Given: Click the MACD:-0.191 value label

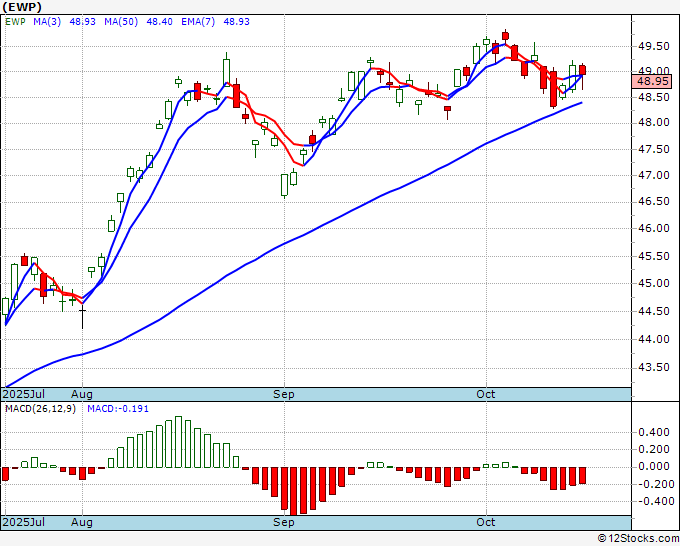Looking at the screenshot, I should click(118, 409).
